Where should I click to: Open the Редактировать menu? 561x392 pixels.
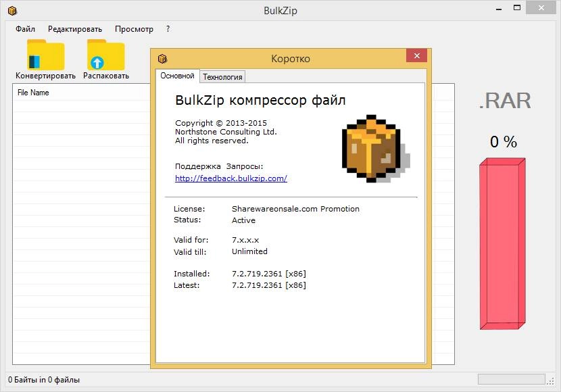point(75,29)
